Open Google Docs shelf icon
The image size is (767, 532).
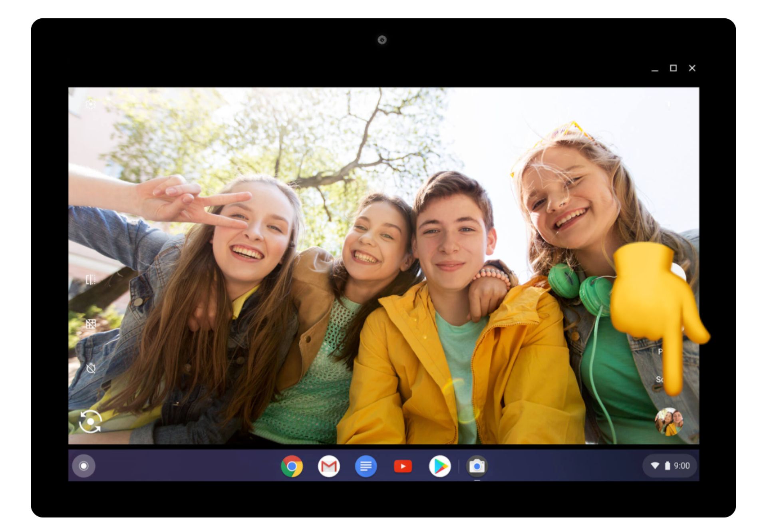tap(366, 466)
